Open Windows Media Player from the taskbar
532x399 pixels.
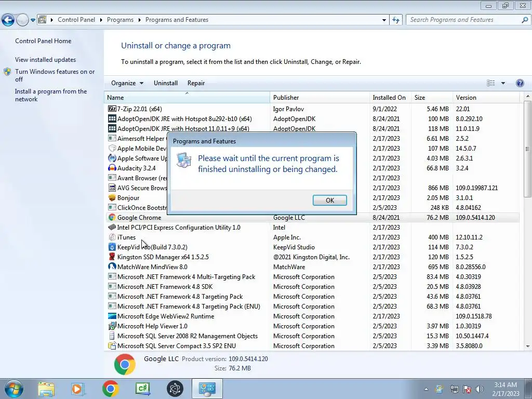(78, 389)
